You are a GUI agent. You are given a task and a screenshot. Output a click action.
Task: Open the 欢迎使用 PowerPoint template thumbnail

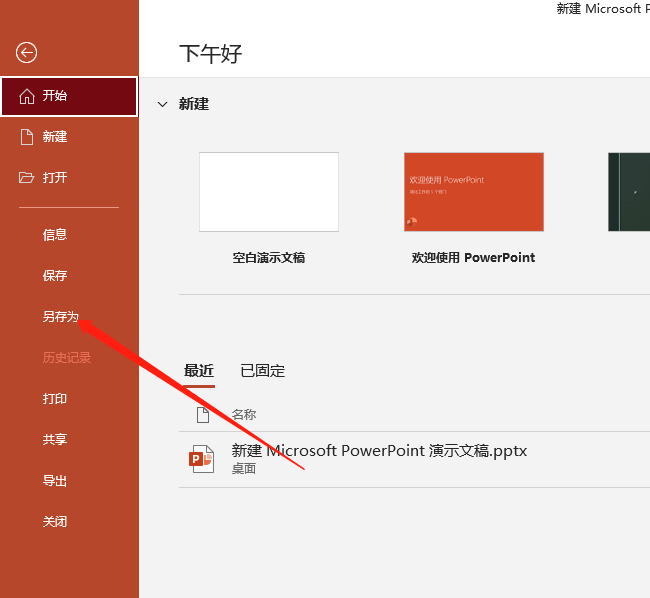(473, 192)
